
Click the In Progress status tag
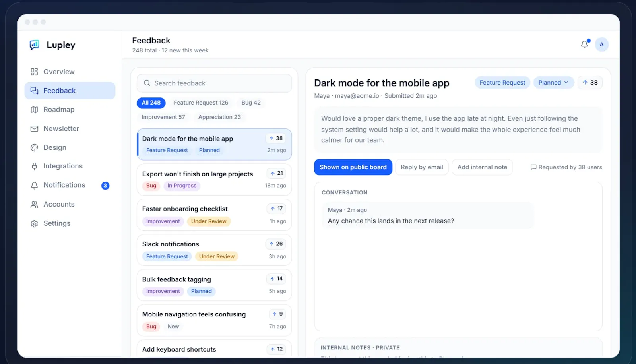point(182,186)
